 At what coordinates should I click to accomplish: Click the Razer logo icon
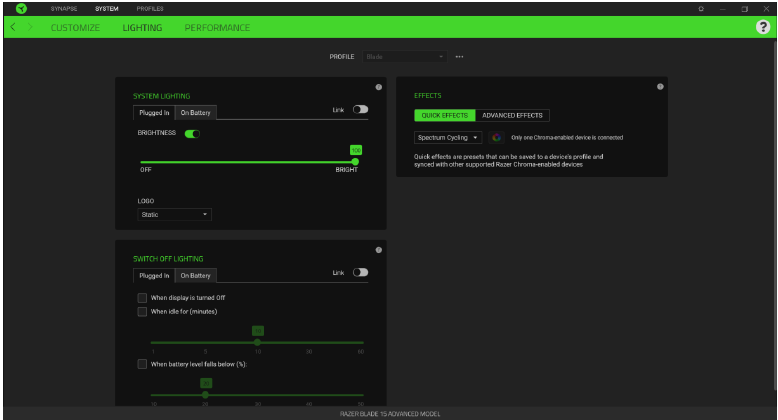tap(21, 8)
